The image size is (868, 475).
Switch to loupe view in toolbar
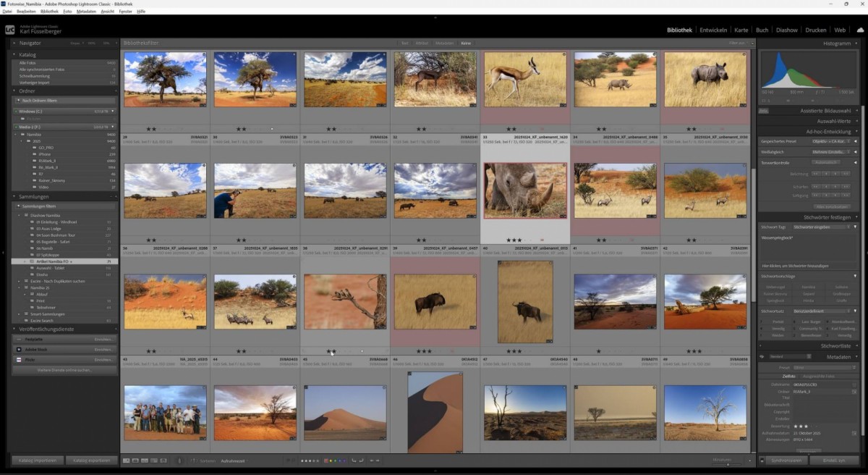(136, 461)
